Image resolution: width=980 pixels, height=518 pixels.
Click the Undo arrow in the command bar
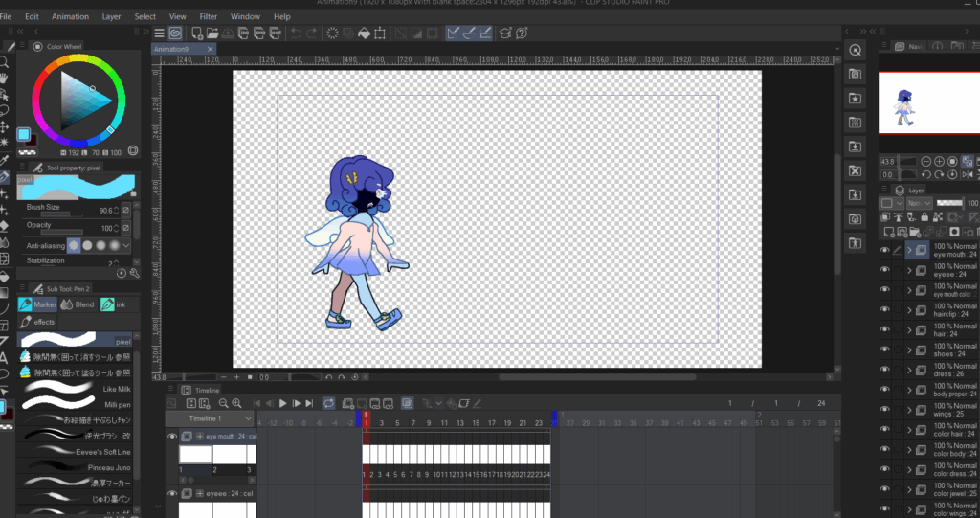[296, 34]
